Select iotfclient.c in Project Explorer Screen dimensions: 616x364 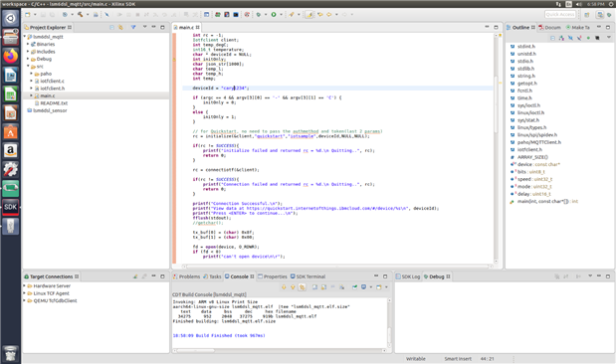52,81
